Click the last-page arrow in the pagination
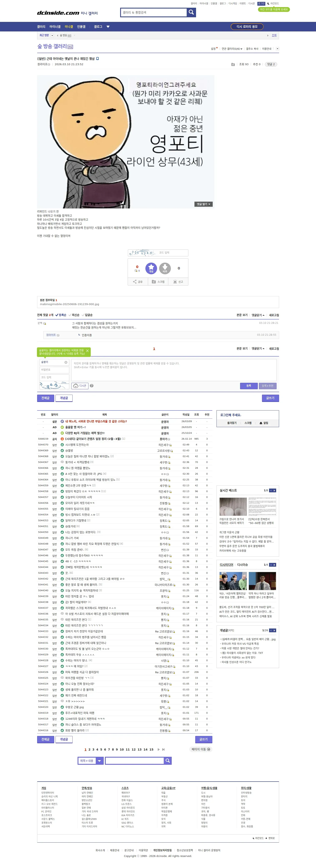 tap(163, 749)
